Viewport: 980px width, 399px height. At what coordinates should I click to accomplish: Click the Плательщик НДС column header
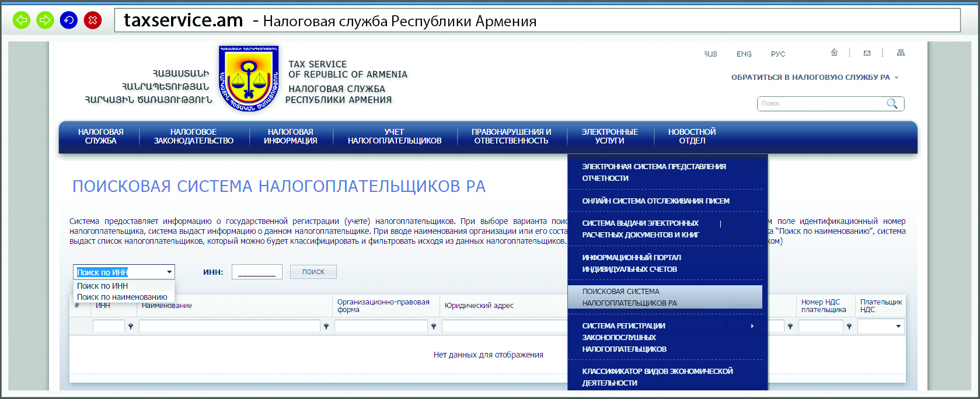[x=881, y=306]
